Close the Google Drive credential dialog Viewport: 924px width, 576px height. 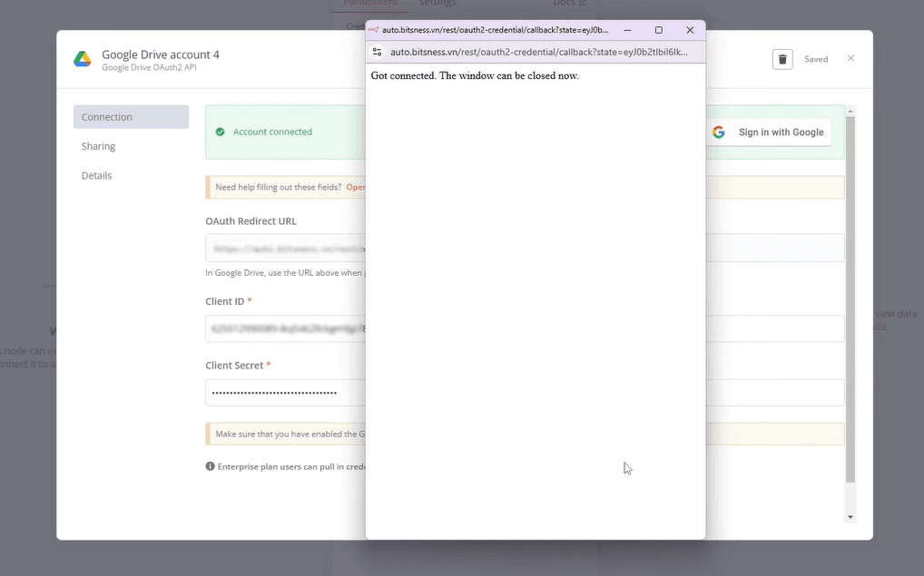coord(850,58)
